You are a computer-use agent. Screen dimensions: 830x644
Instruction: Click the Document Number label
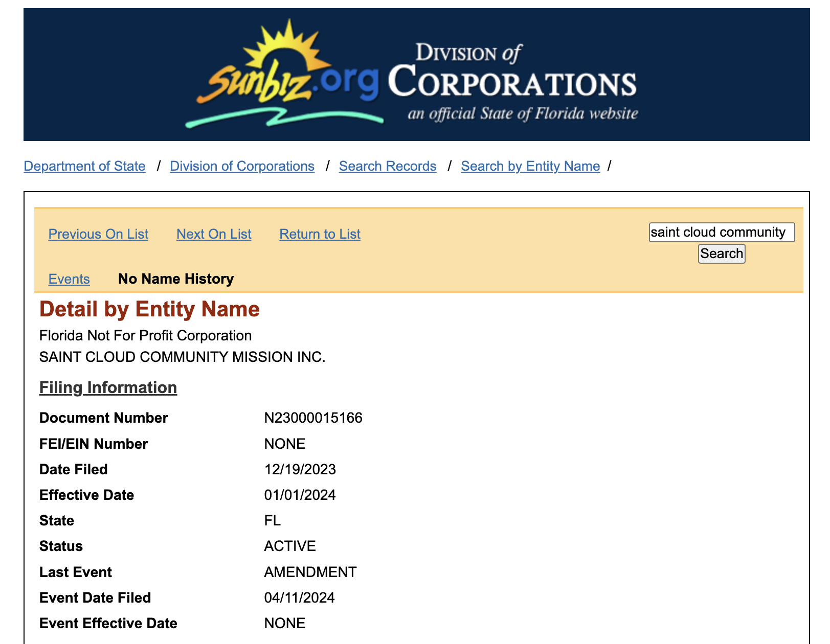[x=103, y=418]
